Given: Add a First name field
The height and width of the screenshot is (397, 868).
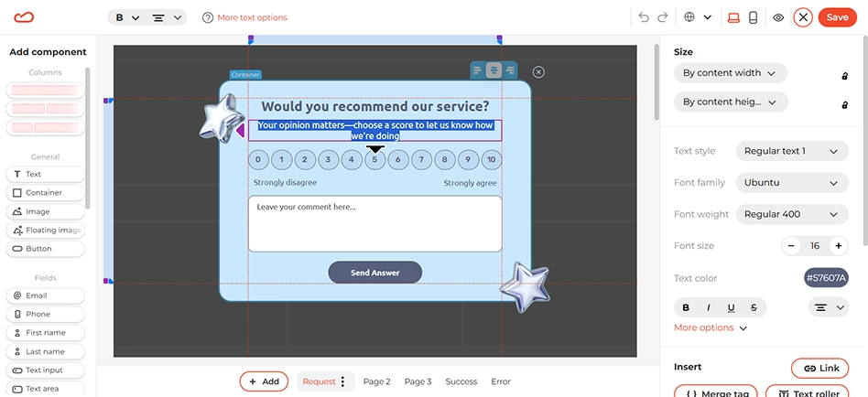Looking at the screenshot, I should click(46, 333).
